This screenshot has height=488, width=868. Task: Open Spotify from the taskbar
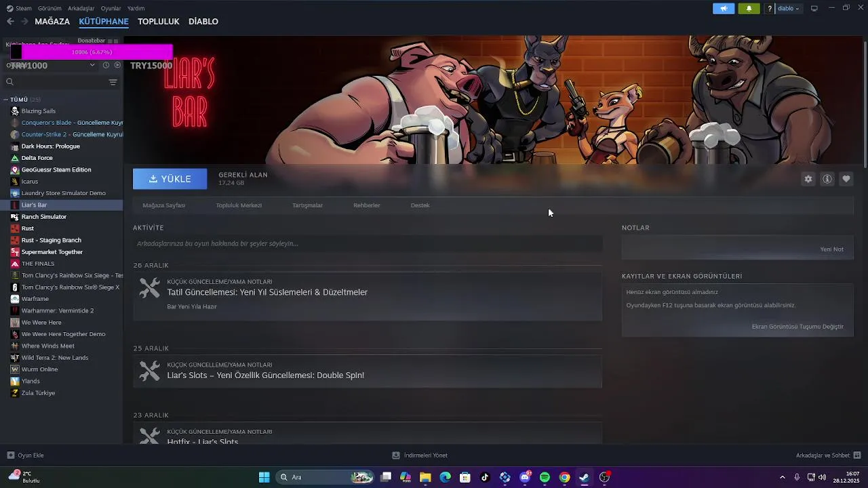pos(545,477)
